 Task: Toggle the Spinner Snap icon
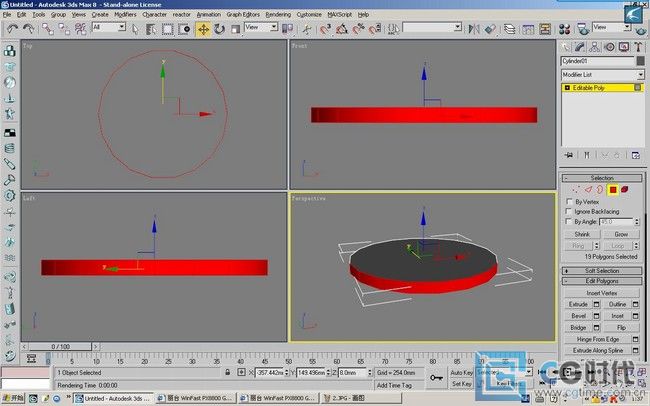[375, 29]
